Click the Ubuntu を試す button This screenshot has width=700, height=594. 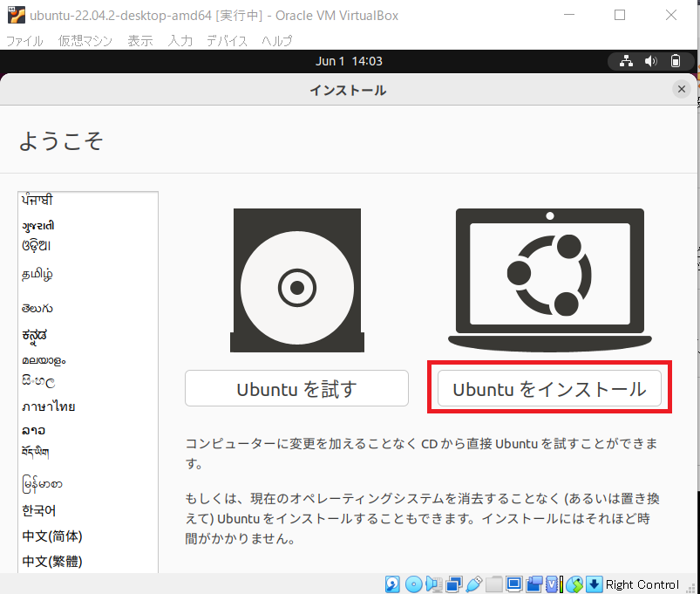296,388
